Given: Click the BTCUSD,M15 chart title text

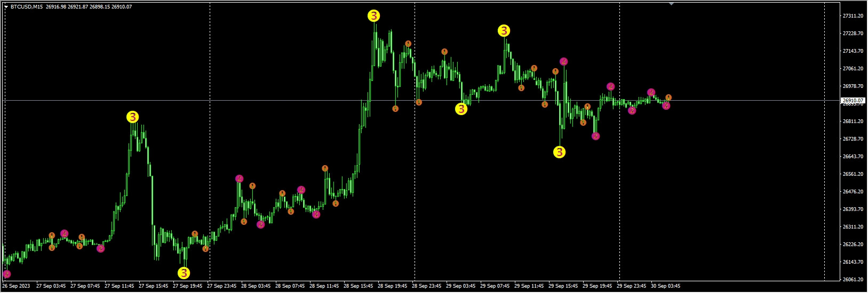Looking at the screenshot, I should coord(26,7).
